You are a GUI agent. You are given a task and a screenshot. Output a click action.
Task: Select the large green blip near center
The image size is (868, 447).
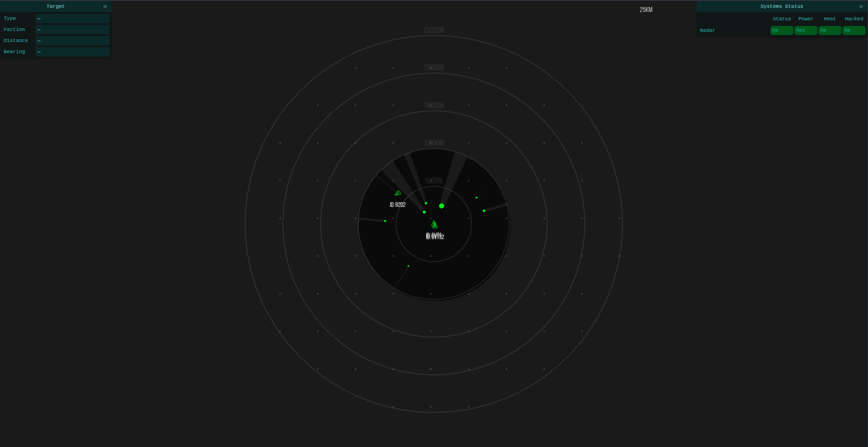click(442, 206)
